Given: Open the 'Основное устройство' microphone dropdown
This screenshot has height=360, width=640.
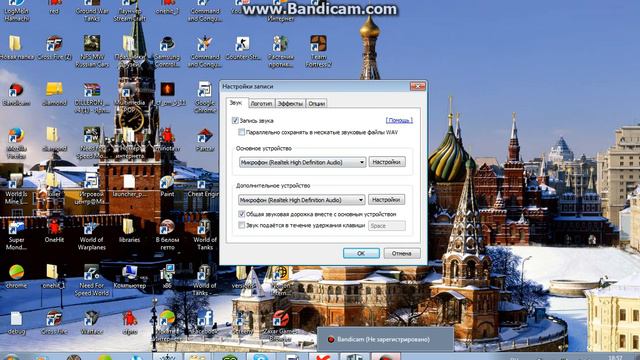Looking at the screenshot, I should coord(302,162).
